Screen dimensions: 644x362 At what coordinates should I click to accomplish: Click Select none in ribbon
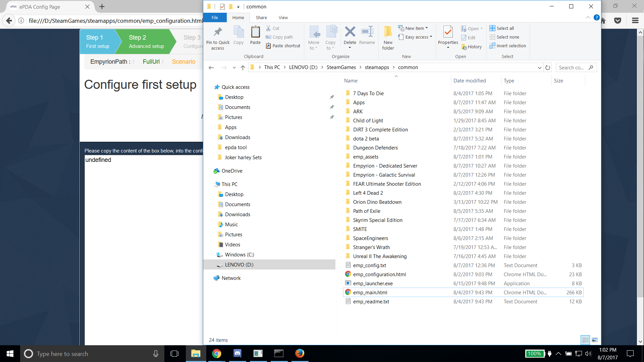504,37
